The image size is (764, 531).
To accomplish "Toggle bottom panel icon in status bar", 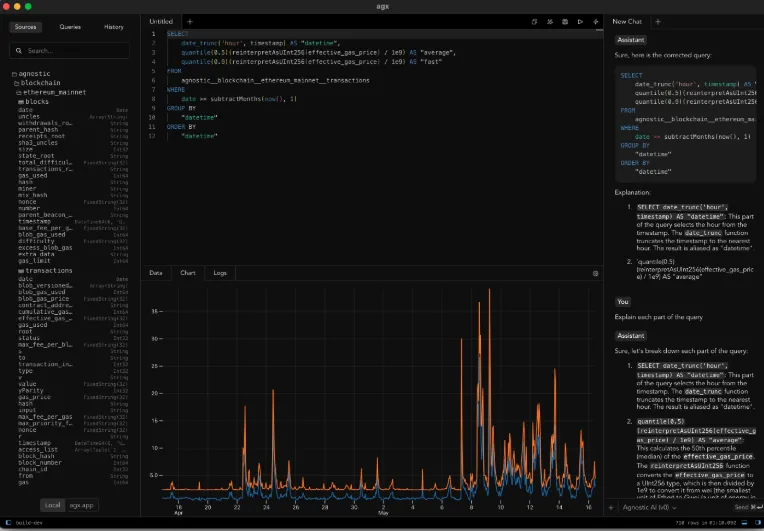I will pyautogui.click(x=744, y=523).
